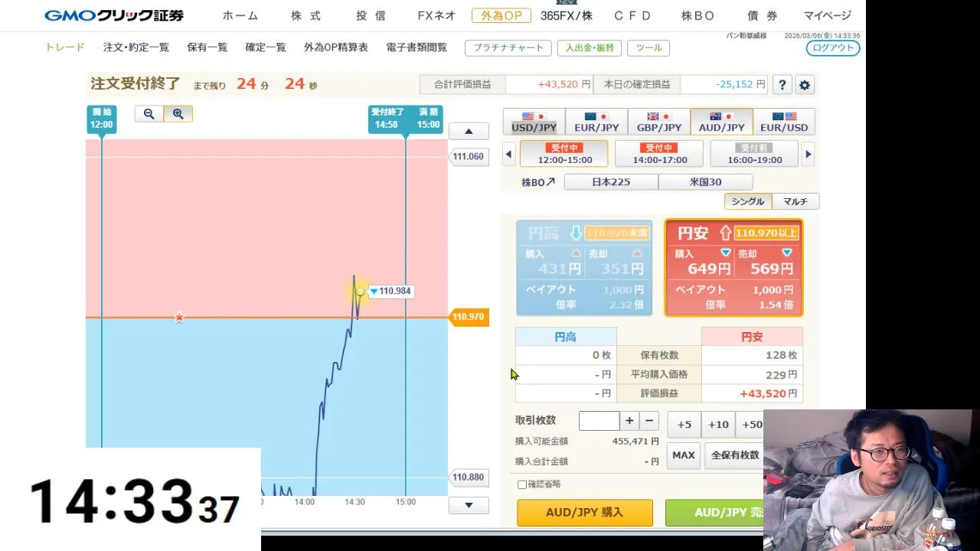Add 10 to trade quantity
The width and height of the screenshot is (980, 551).
tap(718, 425)
